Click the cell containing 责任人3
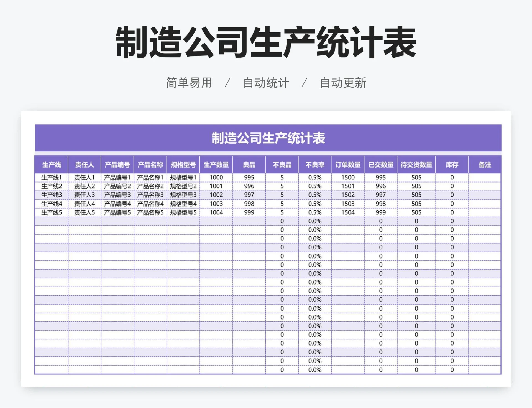 point(85,195)
